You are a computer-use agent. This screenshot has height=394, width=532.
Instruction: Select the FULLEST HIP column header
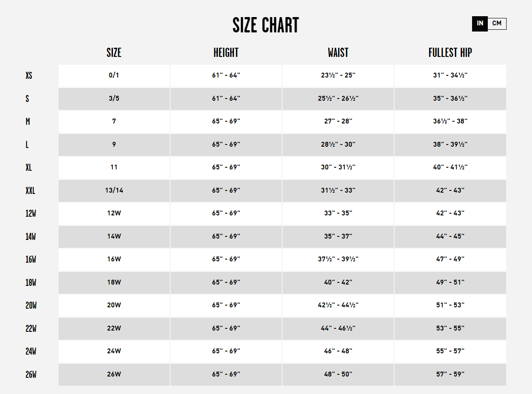[x=450, y=53]
